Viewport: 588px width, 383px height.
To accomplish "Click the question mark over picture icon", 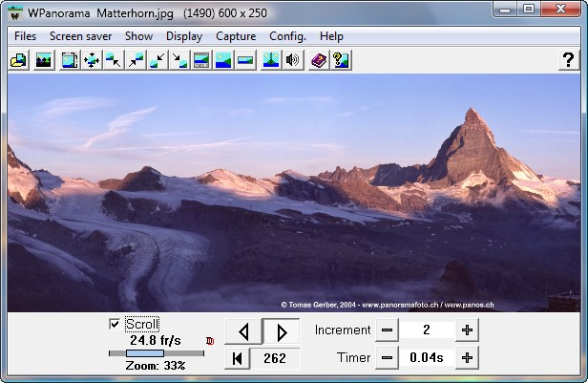I will click(x=341, y=60).
